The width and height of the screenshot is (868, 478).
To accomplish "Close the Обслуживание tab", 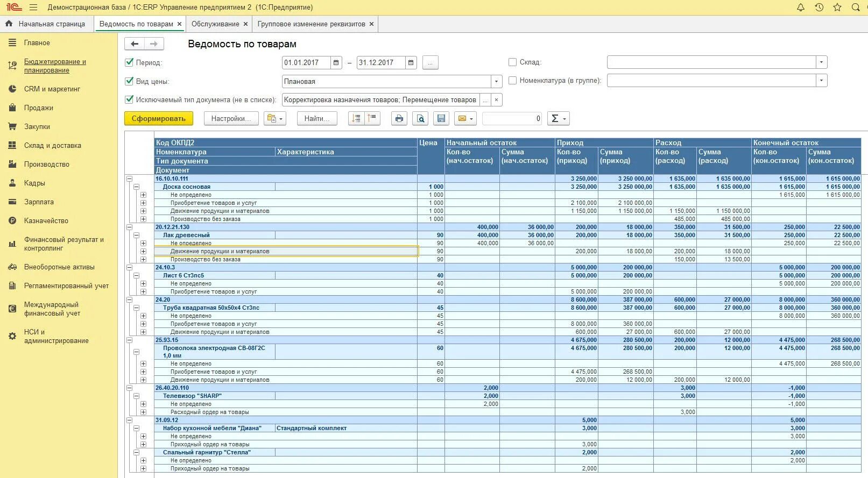I will coord(245,24).
